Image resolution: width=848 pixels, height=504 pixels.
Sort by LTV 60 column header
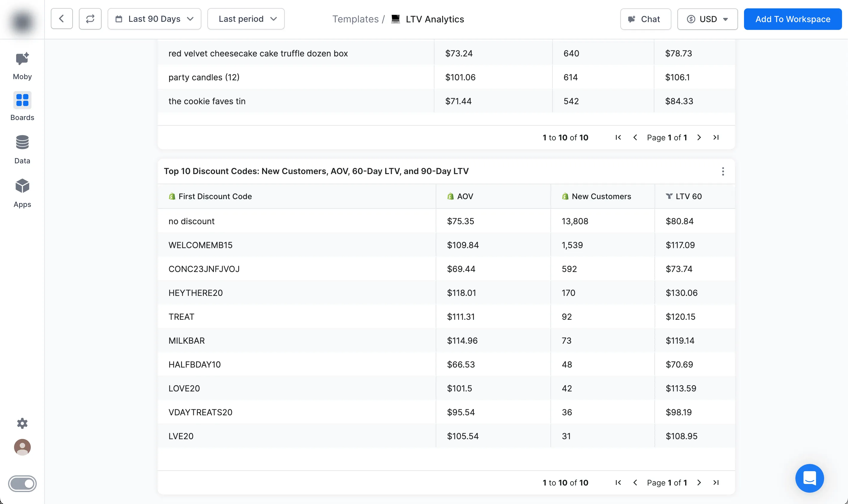[688, 196]
